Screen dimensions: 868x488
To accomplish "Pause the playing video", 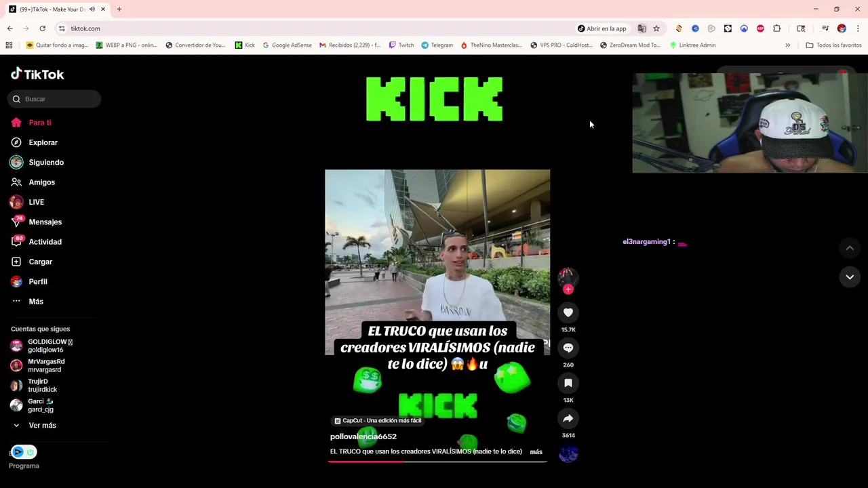I will [x=437, y=262].
